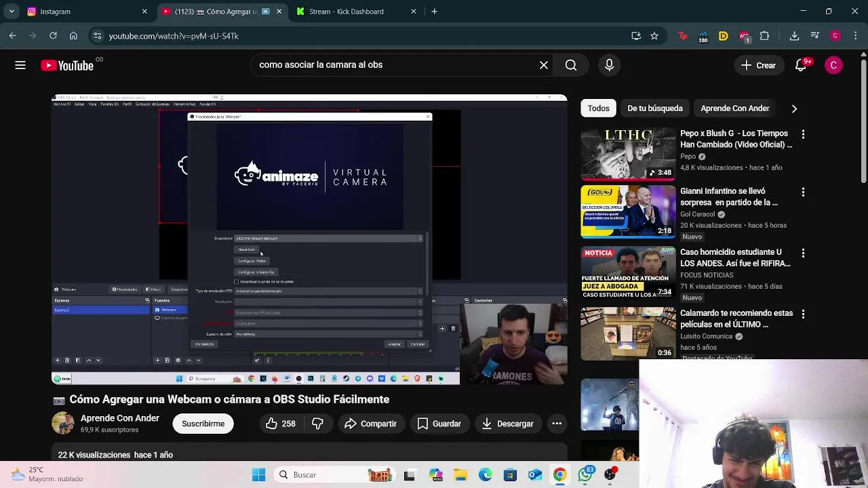Open the extension showing 380 badge
The width and height of the screenshot is (868, 488).
point(703,37)
